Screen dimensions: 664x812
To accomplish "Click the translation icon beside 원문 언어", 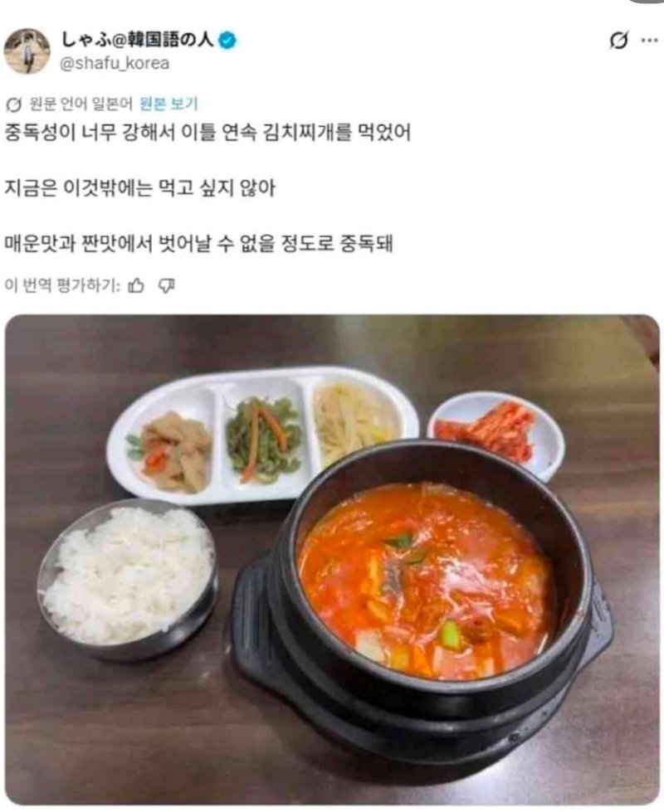I will (13, 105).
